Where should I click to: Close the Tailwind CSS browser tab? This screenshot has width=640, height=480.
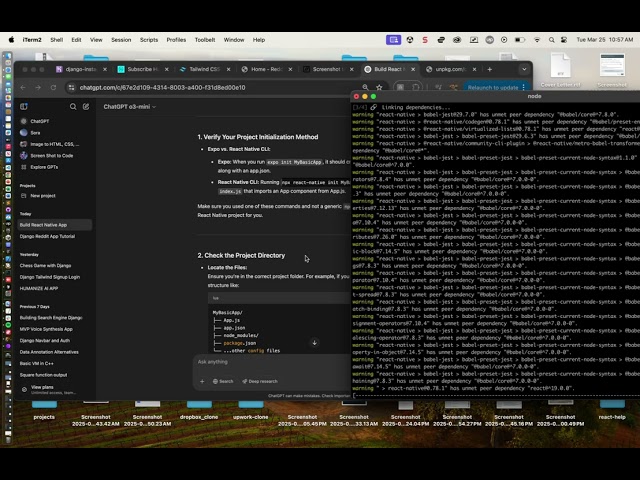click(x=229, y=69)
